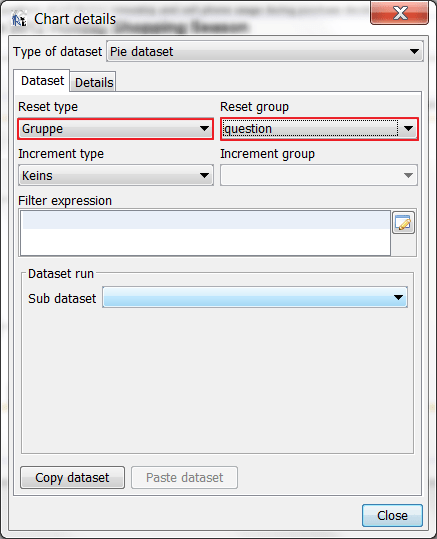
Task: Open Increment type combo showing Keins
Action: point(116,175)
